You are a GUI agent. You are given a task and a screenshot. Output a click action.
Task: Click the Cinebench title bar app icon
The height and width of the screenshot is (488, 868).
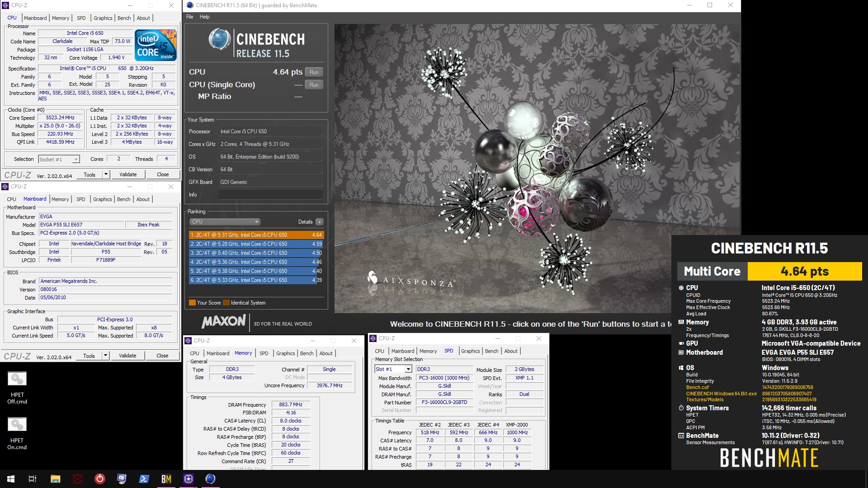[x=190, y=5]
